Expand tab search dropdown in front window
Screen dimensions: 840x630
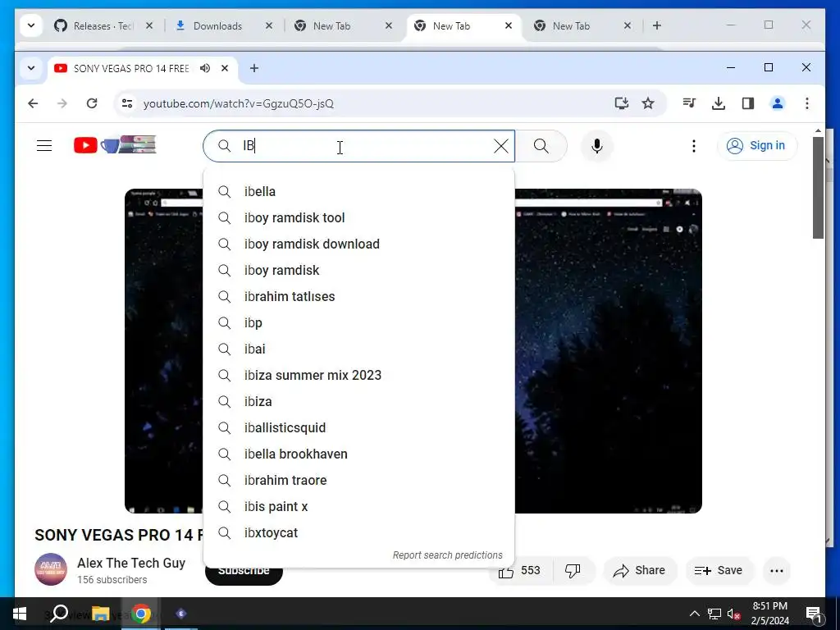tap(31, 69)
